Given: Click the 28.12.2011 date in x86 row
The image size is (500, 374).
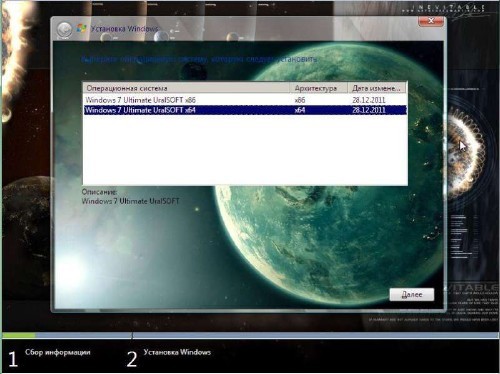Looking at the screenshot, I should [369, 100].
